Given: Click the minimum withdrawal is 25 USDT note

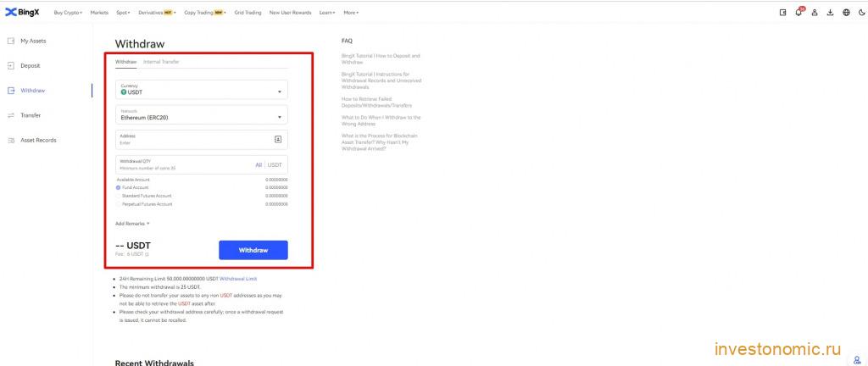Looking at the screenshot, I should 160,287.
